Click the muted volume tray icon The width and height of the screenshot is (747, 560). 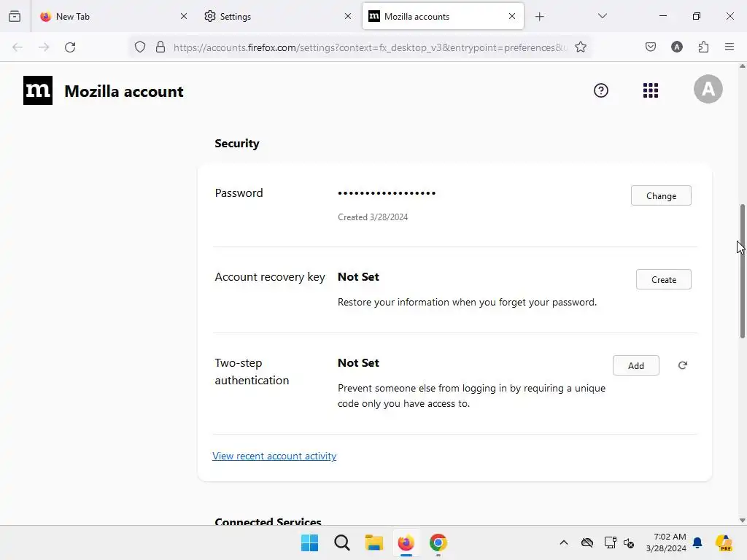coord(629,542)
